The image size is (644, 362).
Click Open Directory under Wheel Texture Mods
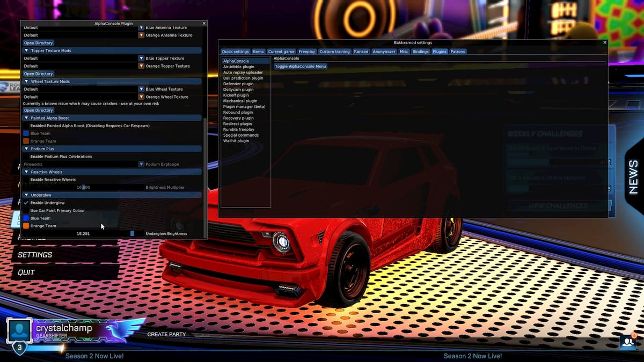click(x=38, y=110)
